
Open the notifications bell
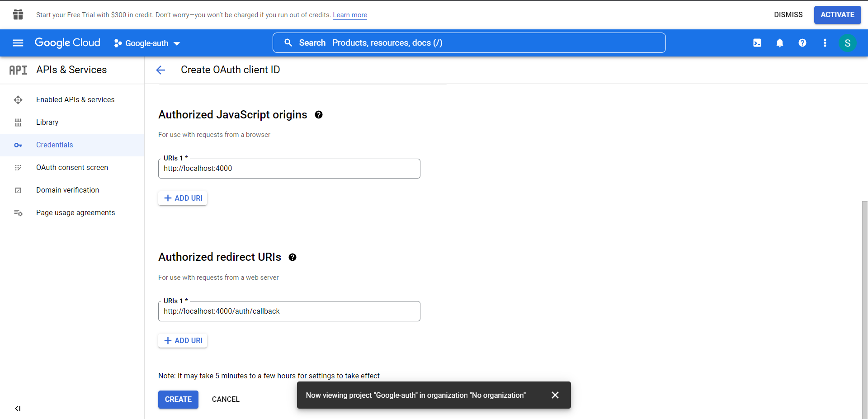(780, 43)
